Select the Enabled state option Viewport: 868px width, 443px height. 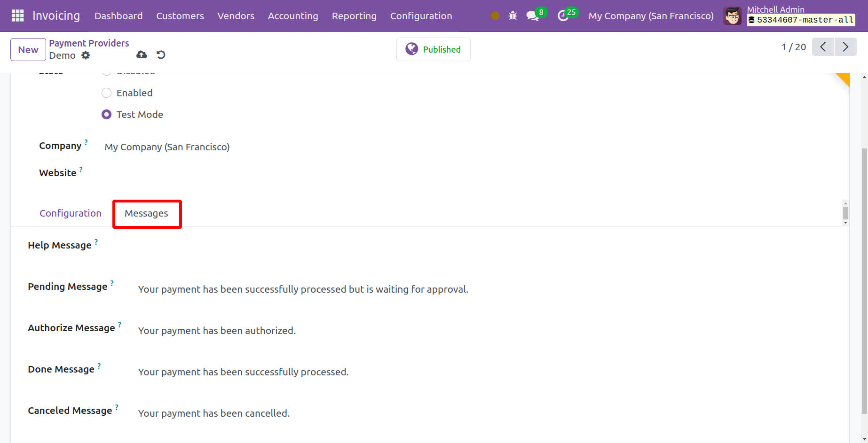click(107, 93)
